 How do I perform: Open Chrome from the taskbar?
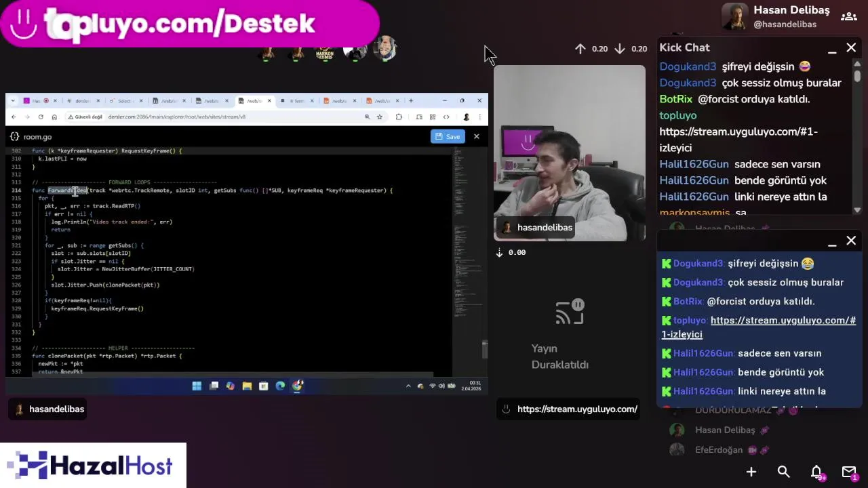click(x=297, y=386)
